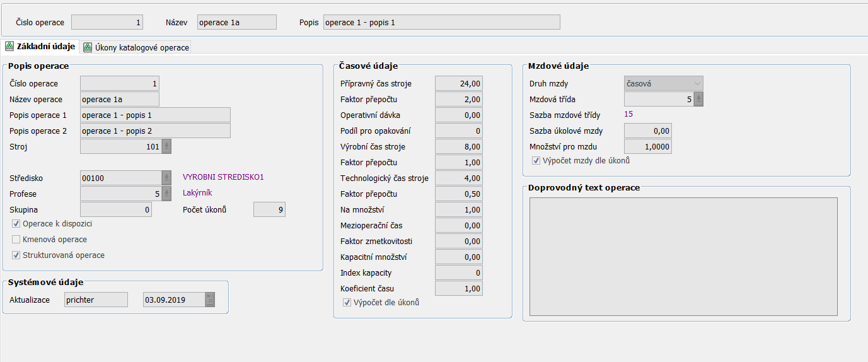Click the Přípravný čas stroje value field

pyautogui.click(x=458, y=83)
